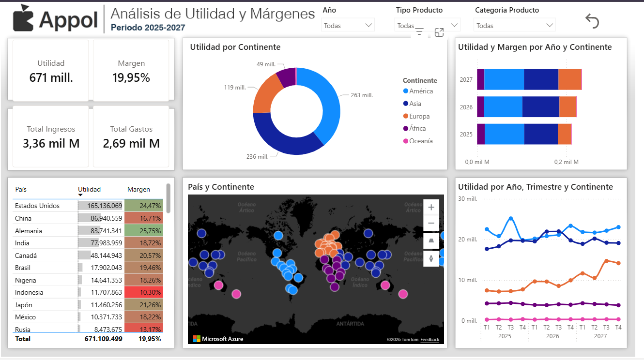Open the Categoria Producto dropdown

pos(551,24)
